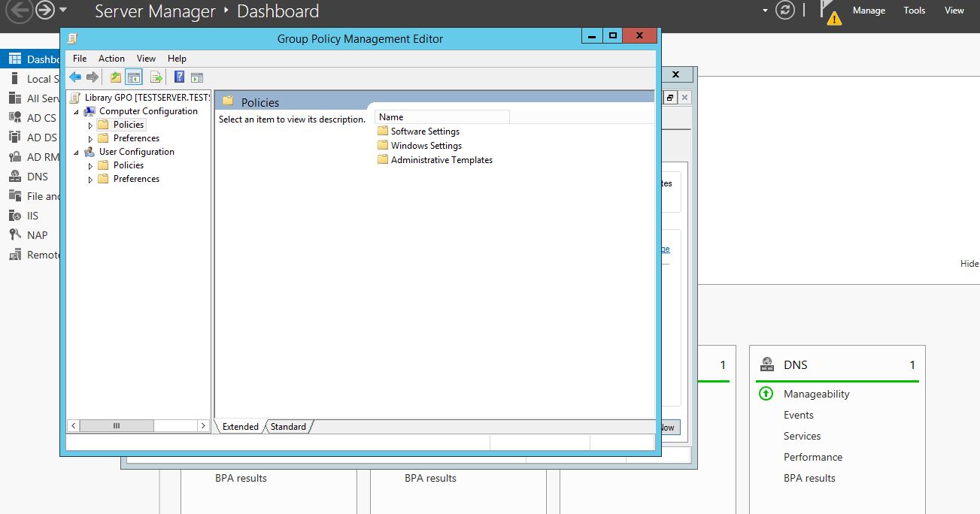Click the blue Back arrow in editor toolbar
Image resolution: width=980 pixels, height=514 pixels.
pos(75,77)
